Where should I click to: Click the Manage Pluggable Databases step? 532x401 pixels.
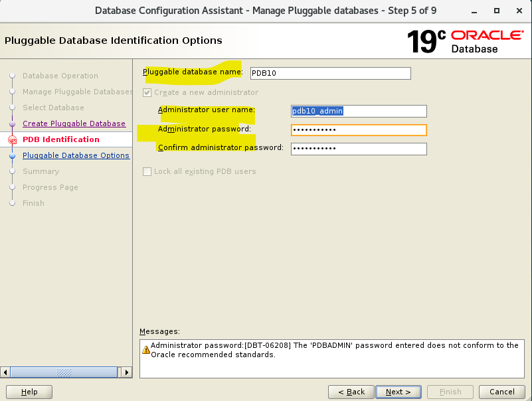(x=77, y=92)
